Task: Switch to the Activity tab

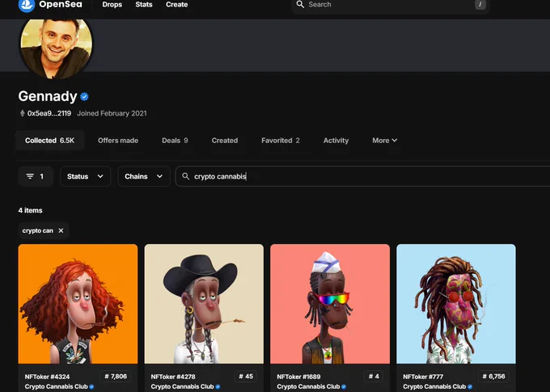Action: [336, 141]
